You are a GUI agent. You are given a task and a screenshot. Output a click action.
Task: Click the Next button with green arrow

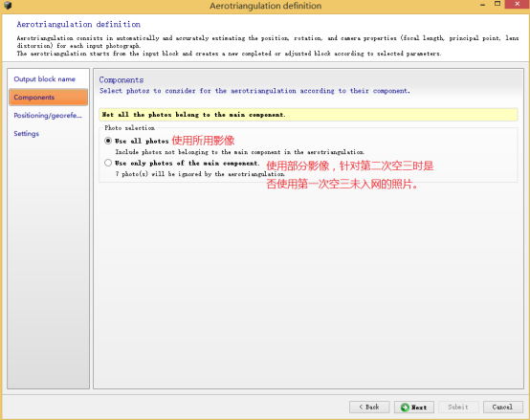click(413, 408)
